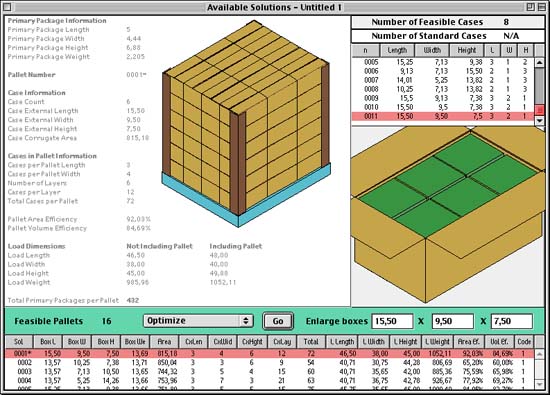Sort pallets by Code column
Viewport: 550px width, 395px height.
click(x=524, y=341)
